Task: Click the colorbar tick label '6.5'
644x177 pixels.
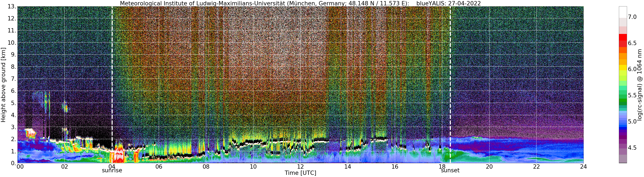Action: pyautogui.click(x=632, y=43)
